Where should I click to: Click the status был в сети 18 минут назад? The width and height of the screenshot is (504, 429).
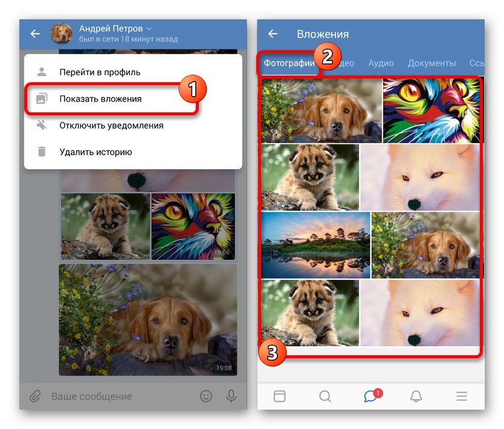[x=128, y=39]
